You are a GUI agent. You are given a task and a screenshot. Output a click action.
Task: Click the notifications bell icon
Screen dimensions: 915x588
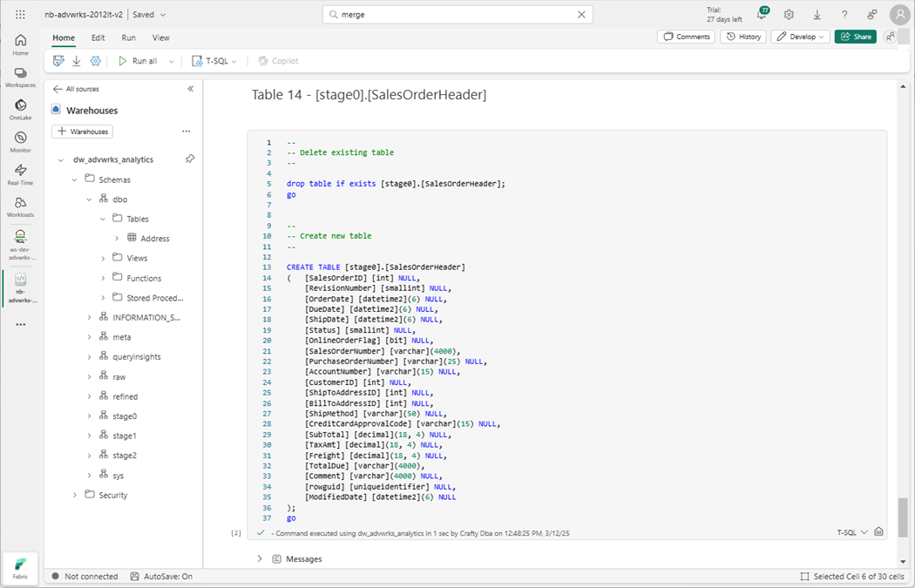pyautogui.click(x=761, y=15)
